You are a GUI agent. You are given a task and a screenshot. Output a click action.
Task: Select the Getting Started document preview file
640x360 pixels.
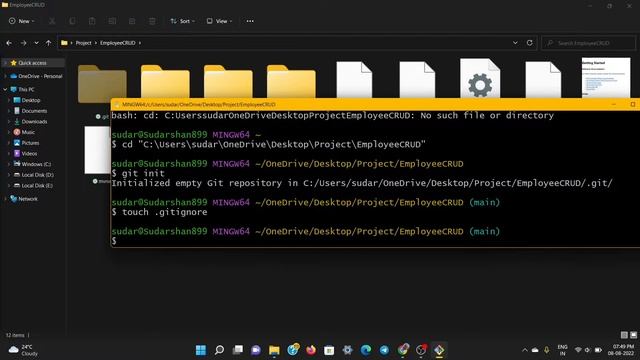(606, 78)
